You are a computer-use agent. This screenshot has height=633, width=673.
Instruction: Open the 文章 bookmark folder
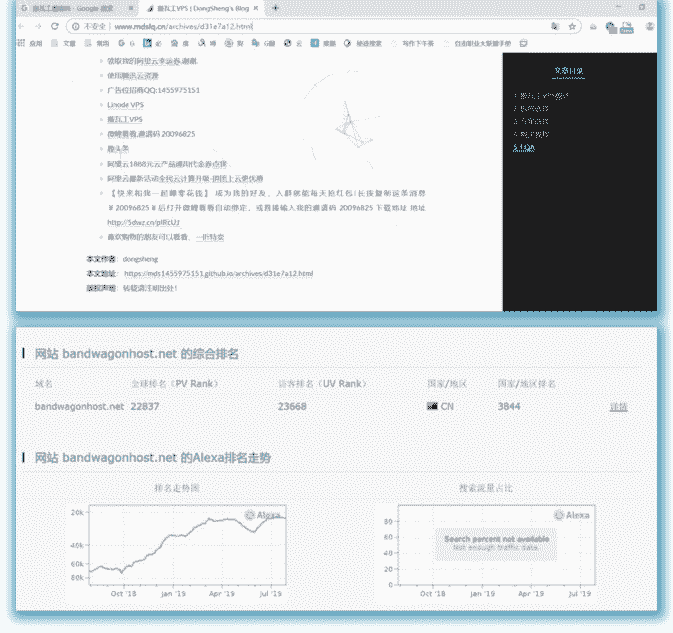coord(65,44)
